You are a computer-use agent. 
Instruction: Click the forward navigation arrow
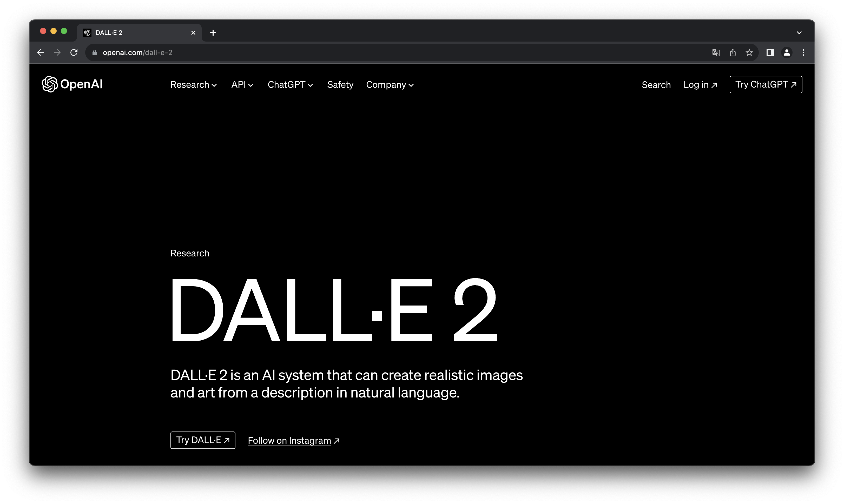coord(57,52)
